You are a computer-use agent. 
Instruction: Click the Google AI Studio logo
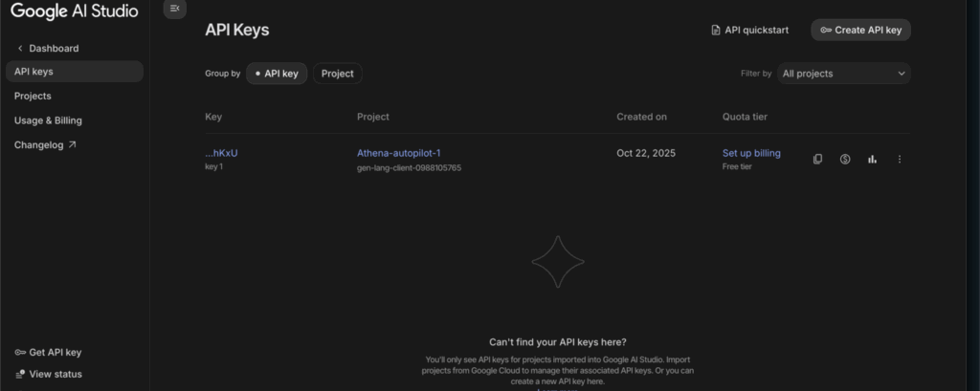75,11
